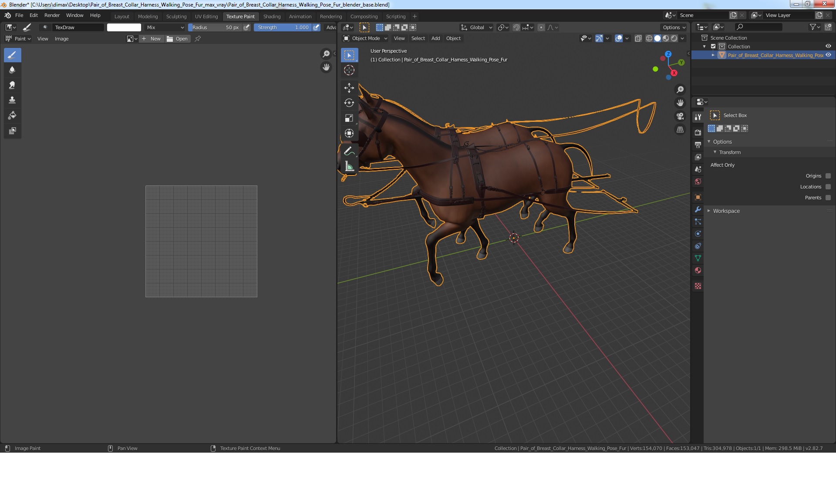
Task: Toggle radius pressure sensitivity button
Action: pyautogui.click(x=247, y=27)
